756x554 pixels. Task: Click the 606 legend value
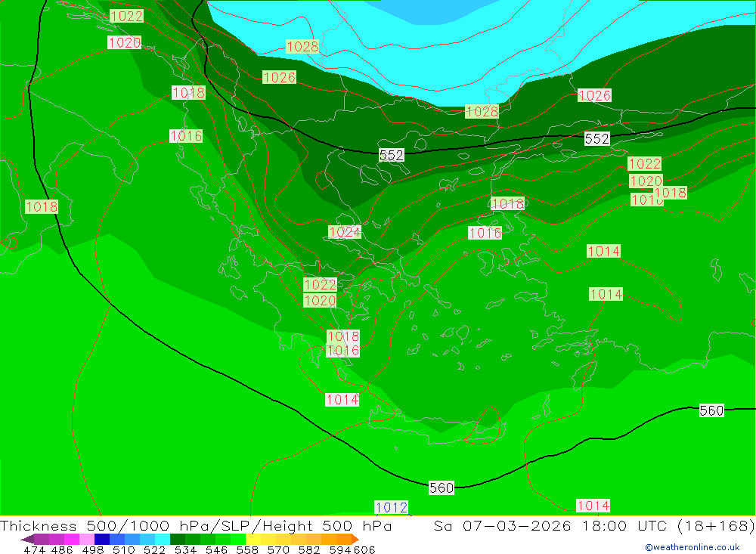pos(364,549)
